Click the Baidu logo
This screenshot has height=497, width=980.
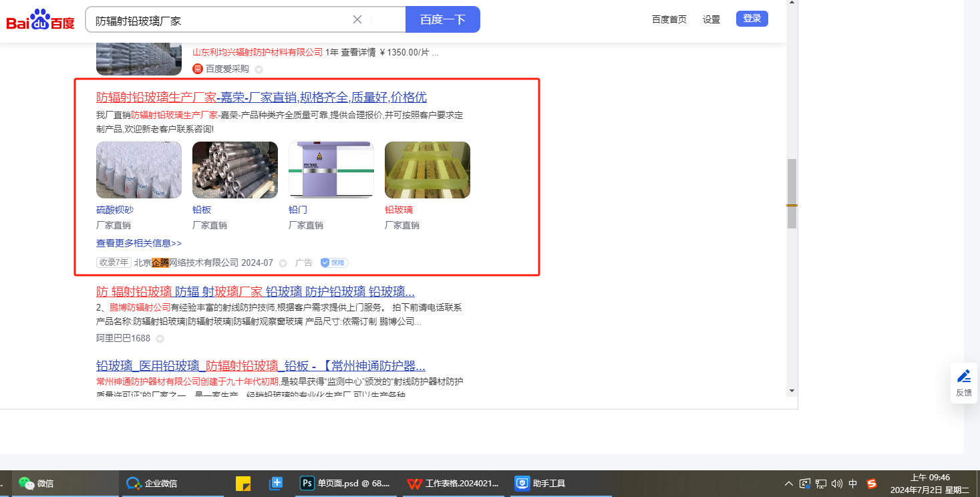[41, 20]
